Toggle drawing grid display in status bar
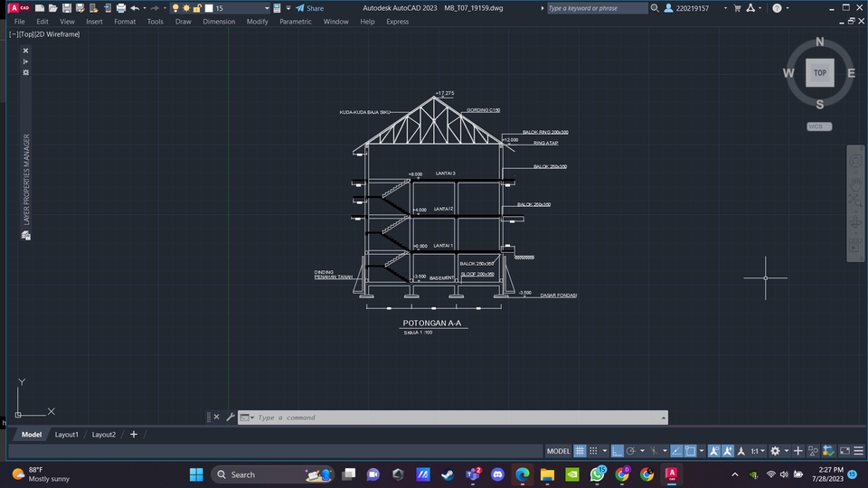This screenshot has height=488, width=868. tap(580, 451)
